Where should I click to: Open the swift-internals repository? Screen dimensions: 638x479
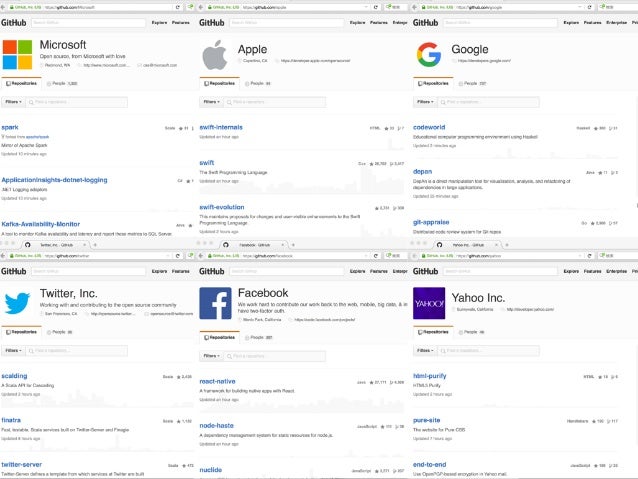click(x=221, y=127)
